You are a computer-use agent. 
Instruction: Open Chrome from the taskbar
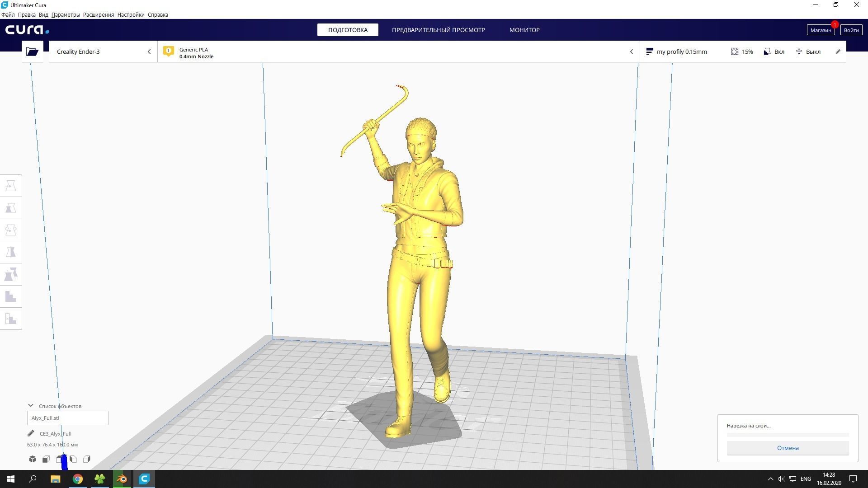coord(78,479)
